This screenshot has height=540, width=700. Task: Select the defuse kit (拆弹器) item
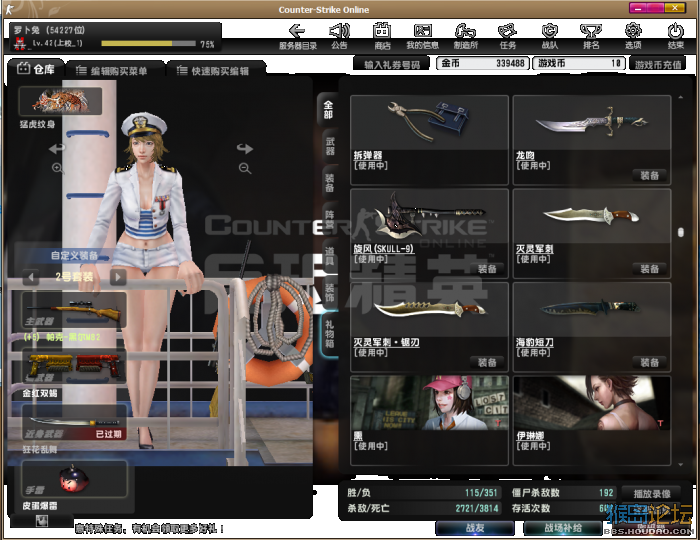pos(429,140)
